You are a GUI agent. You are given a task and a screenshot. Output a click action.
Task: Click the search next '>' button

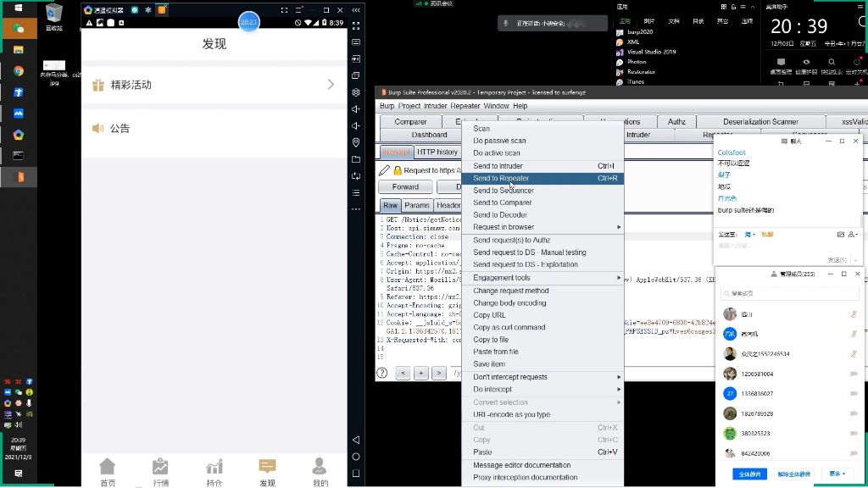[x=439, y=373]
